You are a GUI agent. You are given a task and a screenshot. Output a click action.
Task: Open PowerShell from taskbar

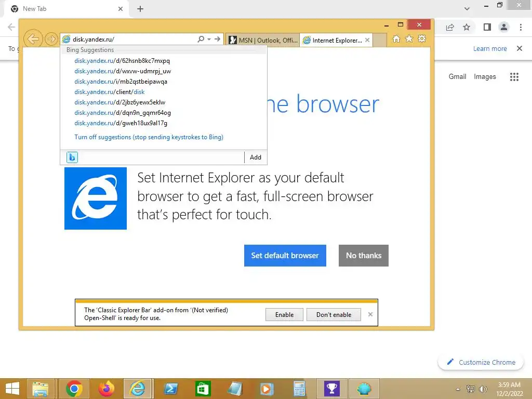(x=170, y=389)
